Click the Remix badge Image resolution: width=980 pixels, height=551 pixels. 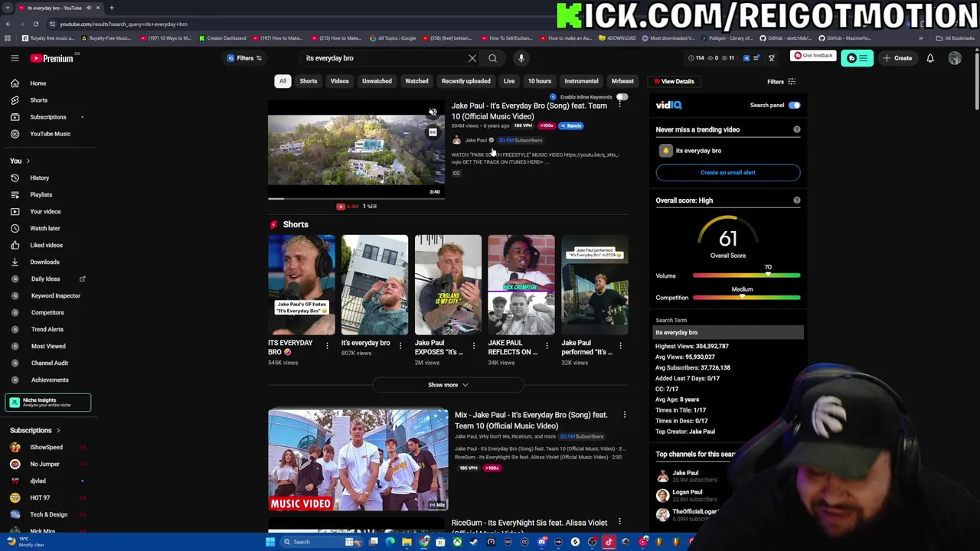571,126
